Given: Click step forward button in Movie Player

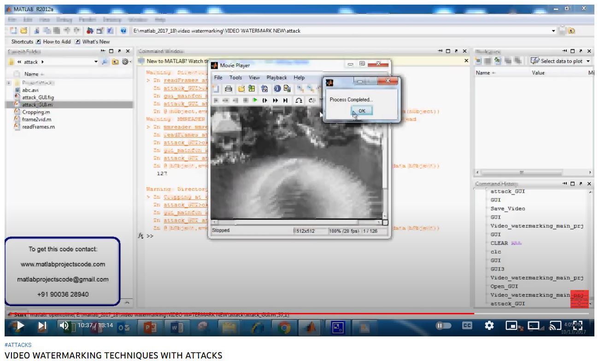Looking at the screenshot, I should [x=264, y=100].
